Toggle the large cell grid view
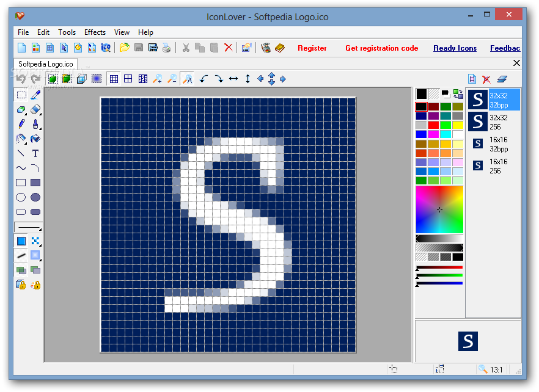The height and width of the screenshot is (392, 539). click(x=128, y=79)
